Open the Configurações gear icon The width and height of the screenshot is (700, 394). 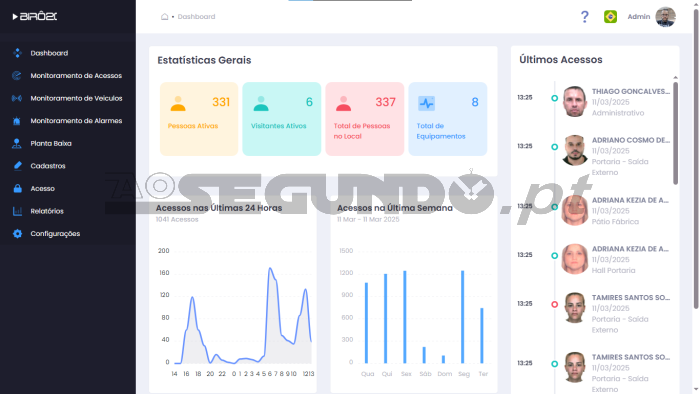point(17,233)
